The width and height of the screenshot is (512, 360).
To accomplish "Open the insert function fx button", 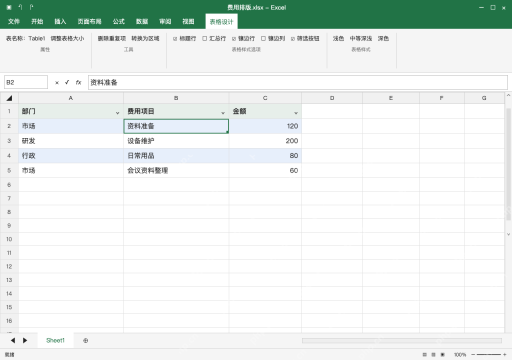I will (78, 82).
